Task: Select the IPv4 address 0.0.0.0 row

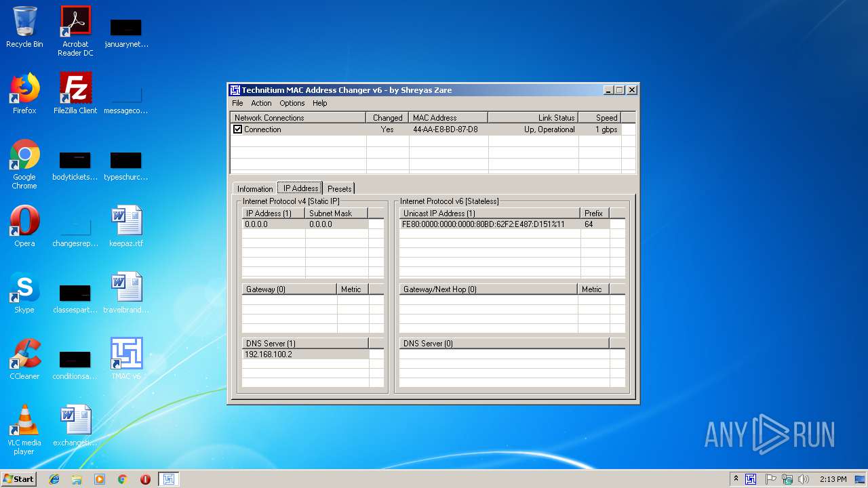Action: [305, 224]
